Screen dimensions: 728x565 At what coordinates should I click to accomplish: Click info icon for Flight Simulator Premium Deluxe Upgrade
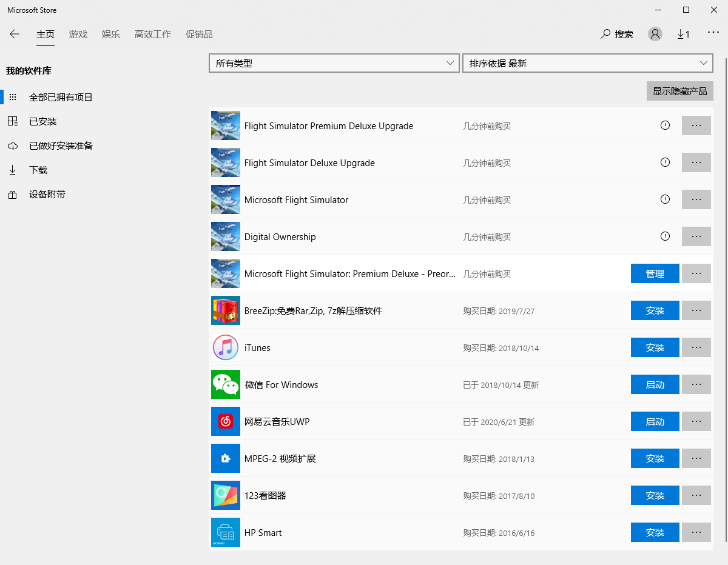(666, 125)
